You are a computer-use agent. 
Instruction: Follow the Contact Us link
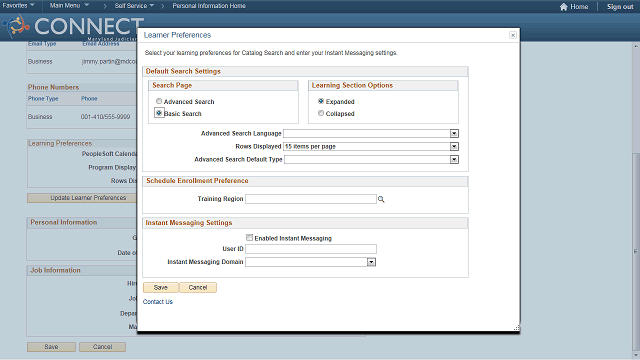(x=158, y=302)
